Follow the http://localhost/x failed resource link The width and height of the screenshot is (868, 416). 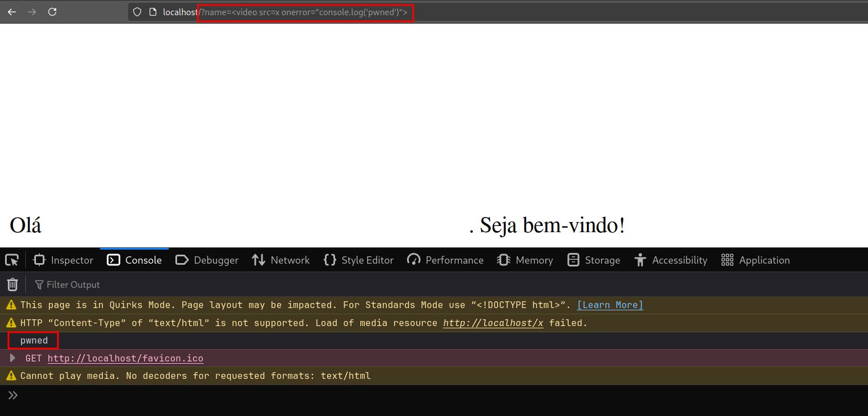[493, 323]
